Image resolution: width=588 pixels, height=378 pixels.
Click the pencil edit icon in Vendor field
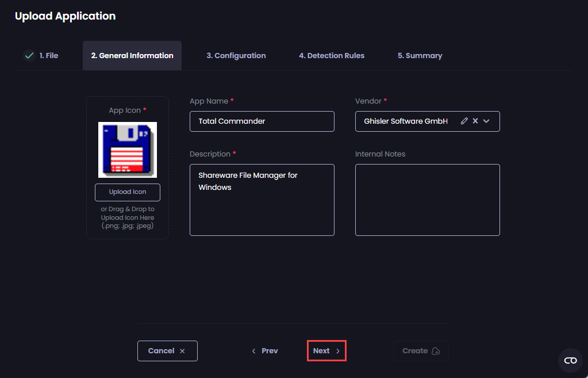point(464,121)
